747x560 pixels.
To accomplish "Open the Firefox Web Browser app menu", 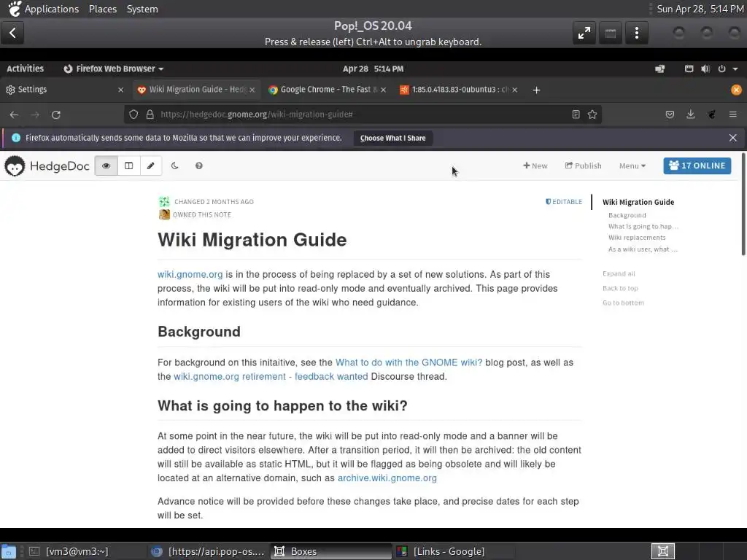I will [113, 69].
